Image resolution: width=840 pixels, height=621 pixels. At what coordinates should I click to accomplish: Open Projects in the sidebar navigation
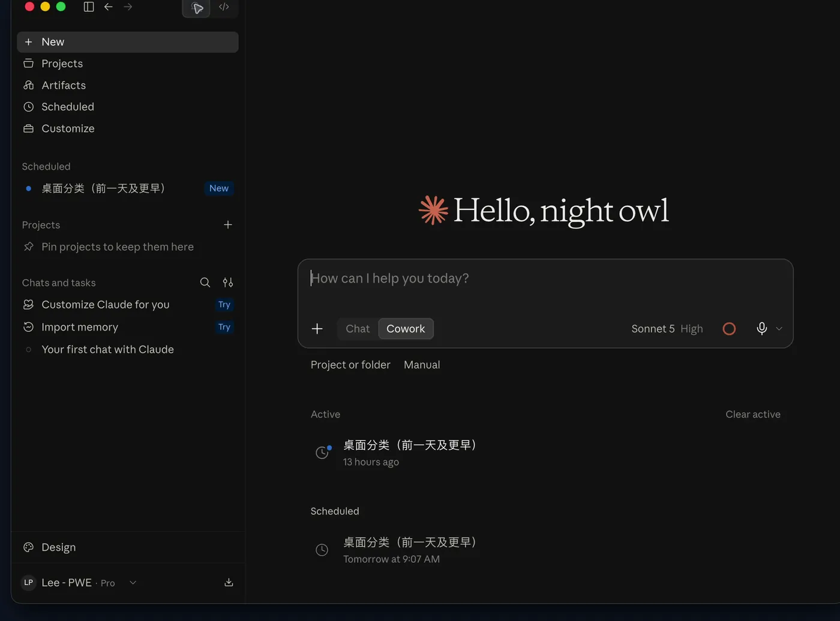tap(128, 64)
